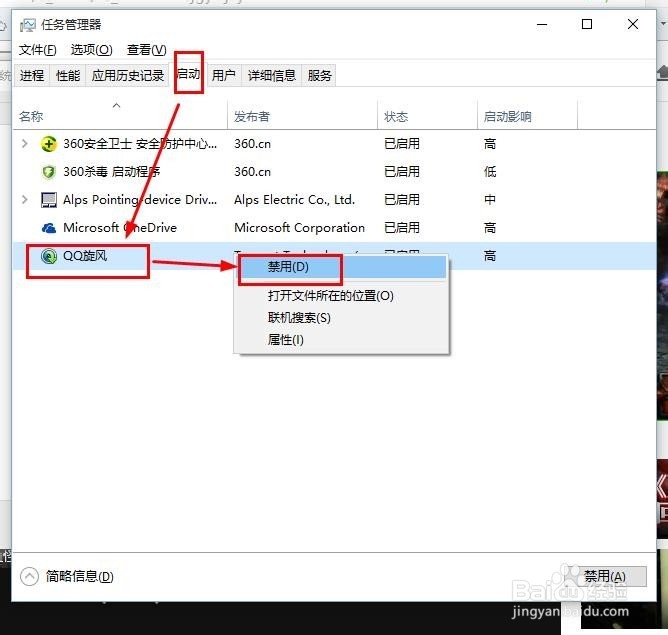This screenshot has height=635, width=668.
Task: Sort by the 状态 column header
Action: [396, 116]
